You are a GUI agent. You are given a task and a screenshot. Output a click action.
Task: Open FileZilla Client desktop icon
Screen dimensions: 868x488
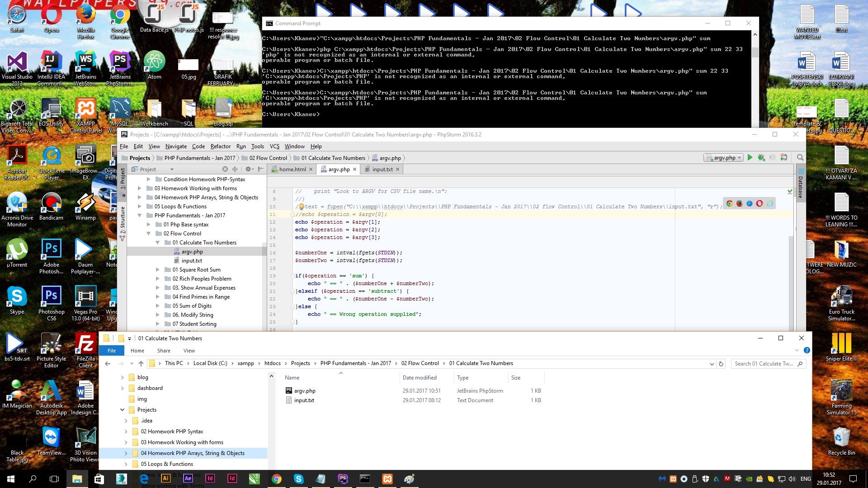86,351
